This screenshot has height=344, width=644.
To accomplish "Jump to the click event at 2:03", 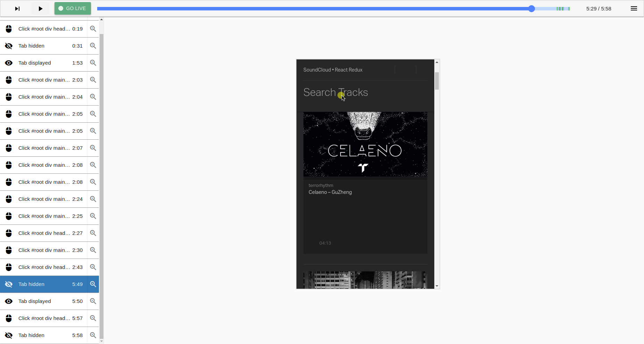I will [44, 80].
